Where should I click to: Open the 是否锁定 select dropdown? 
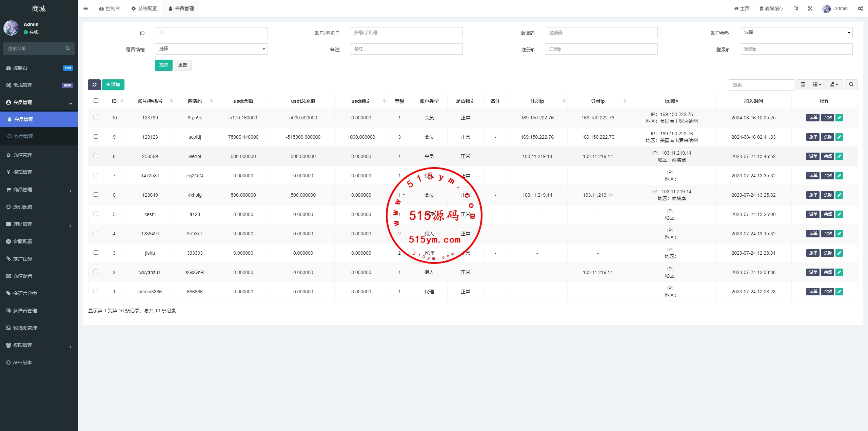tap(211, 49)
